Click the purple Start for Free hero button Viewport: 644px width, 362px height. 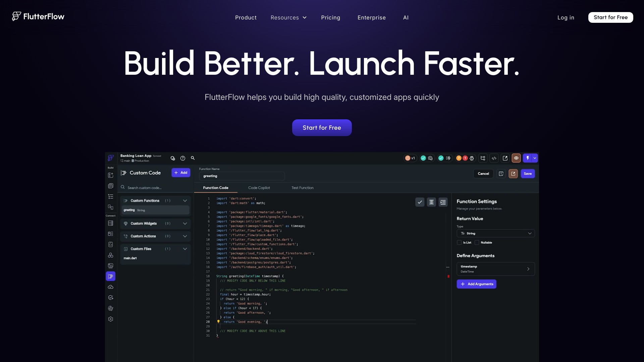322,128
